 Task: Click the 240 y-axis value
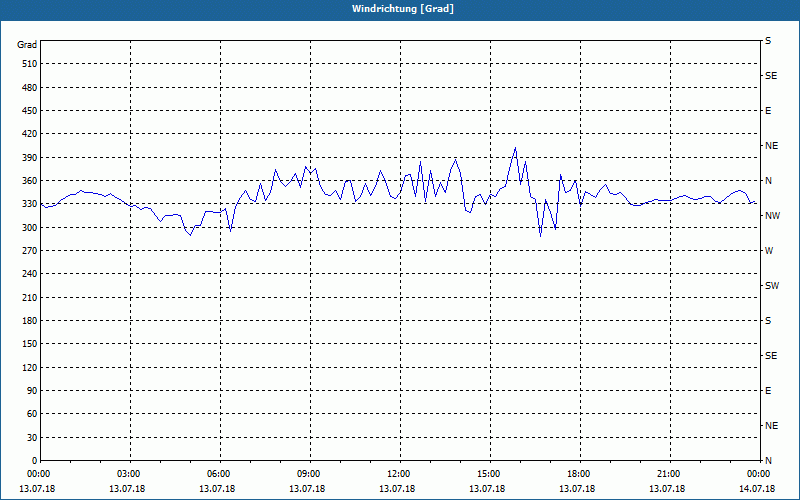[x=30, y=274]
